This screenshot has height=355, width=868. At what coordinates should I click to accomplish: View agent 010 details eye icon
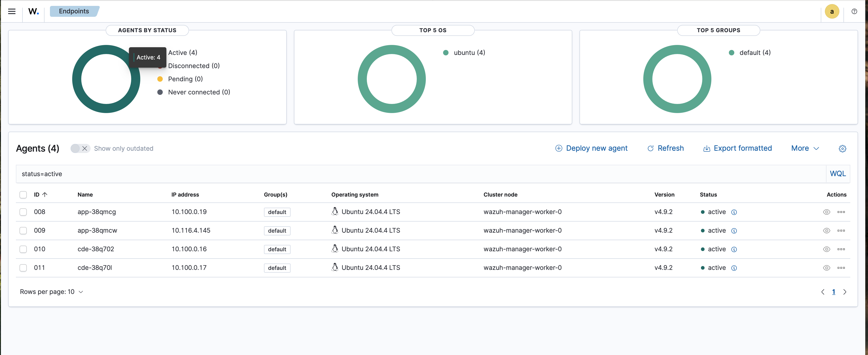[826, 249]
